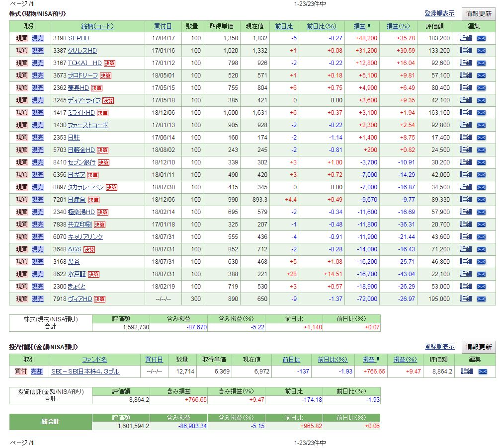Click stock total 含み損益 value -87,670
The width and height of the screenshot is (500, 448).
(x=196, y=327)
